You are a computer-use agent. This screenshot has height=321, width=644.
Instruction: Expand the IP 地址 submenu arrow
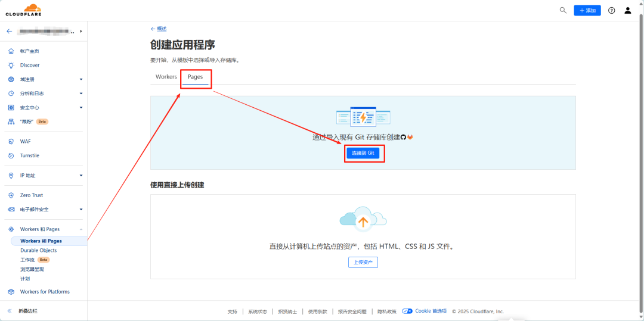pos(81,176)
